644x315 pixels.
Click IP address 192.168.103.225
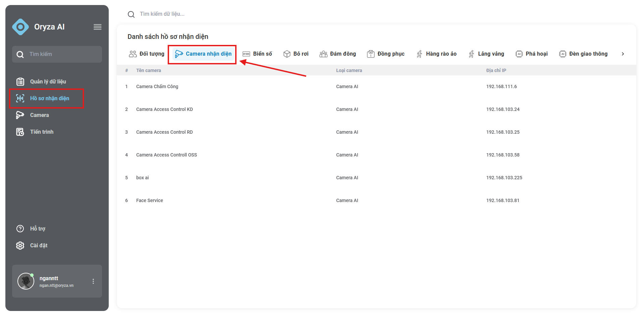504,178
